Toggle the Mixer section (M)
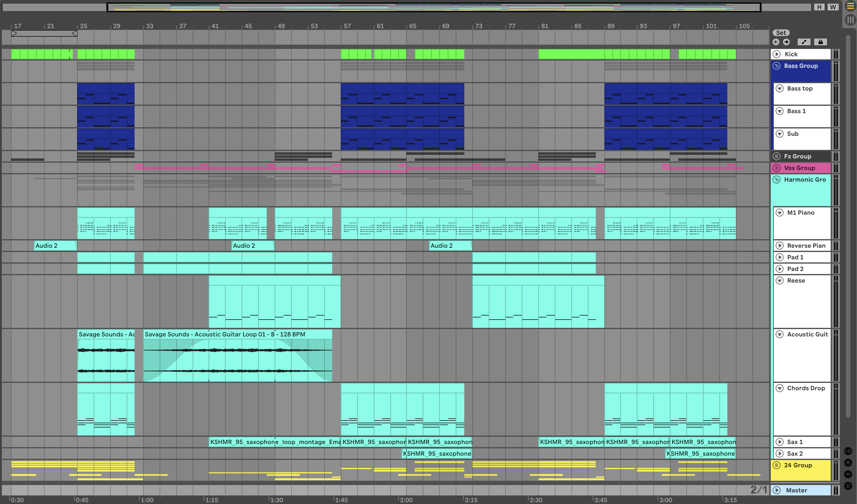Viewport: 857px width, 504px height. tap(848, 474)
